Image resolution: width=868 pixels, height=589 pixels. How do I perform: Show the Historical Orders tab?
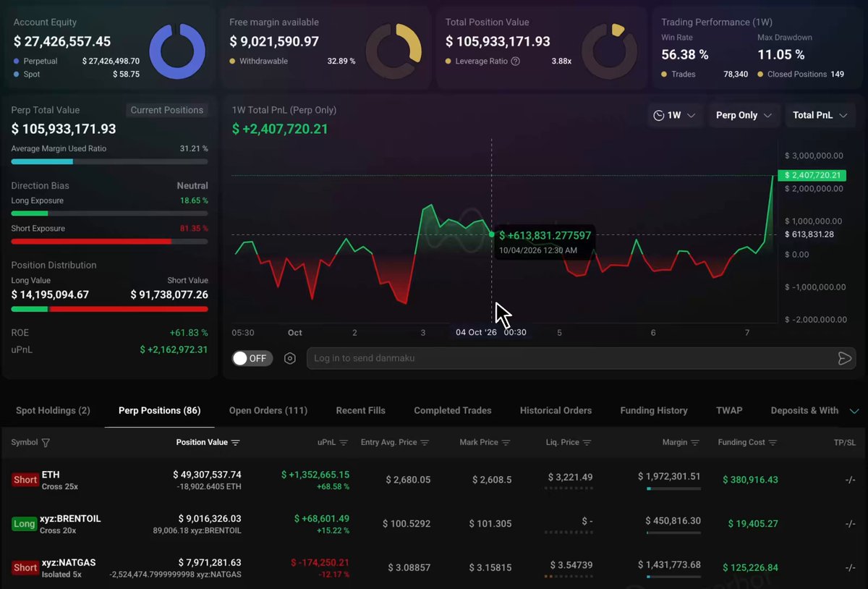click(556, 410)
